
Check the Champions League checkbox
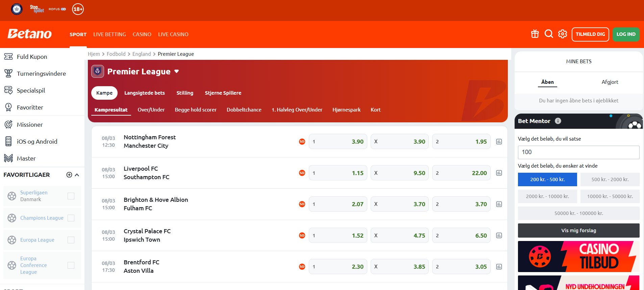click(x=71, y=218)
